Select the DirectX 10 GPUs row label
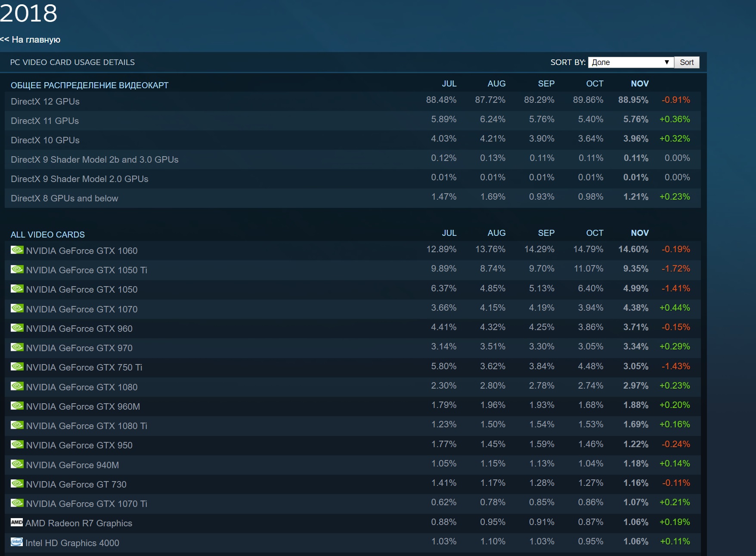This screenshot has width=756, height=556. click(45, 140)
